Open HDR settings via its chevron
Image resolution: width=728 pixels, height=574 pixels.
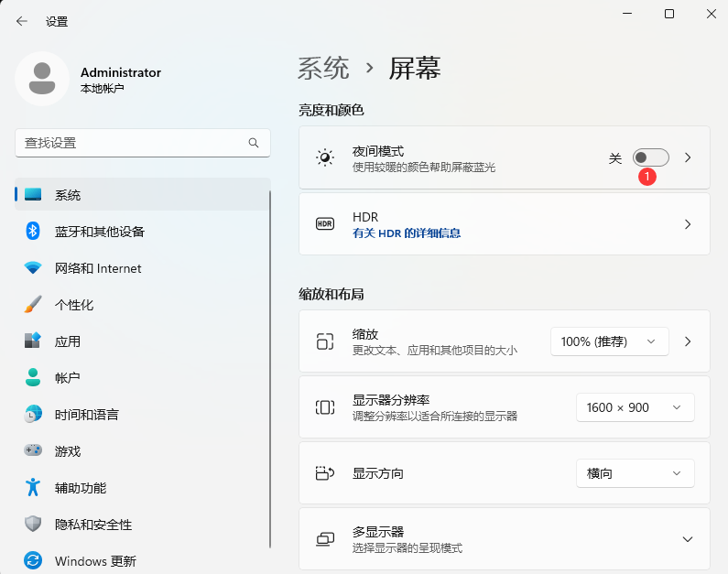(688, 224)
